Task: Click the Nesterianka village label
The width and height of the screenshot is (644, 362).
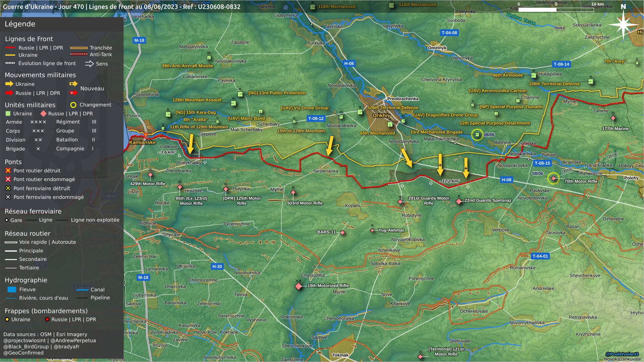Action: [x=326, y=171]
